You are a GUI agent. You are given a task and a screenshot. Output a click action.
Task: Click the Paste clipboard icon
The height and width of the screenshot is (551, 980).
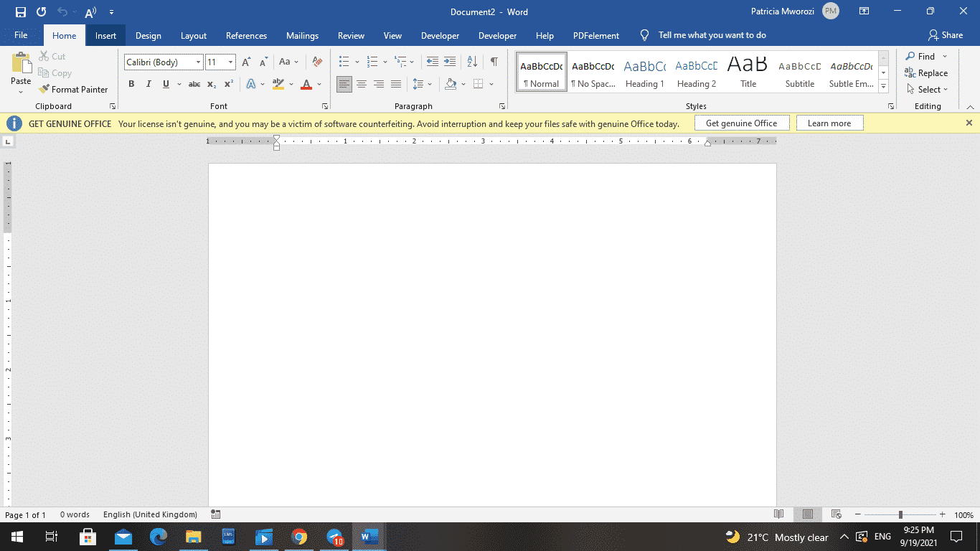pos(21,63)
